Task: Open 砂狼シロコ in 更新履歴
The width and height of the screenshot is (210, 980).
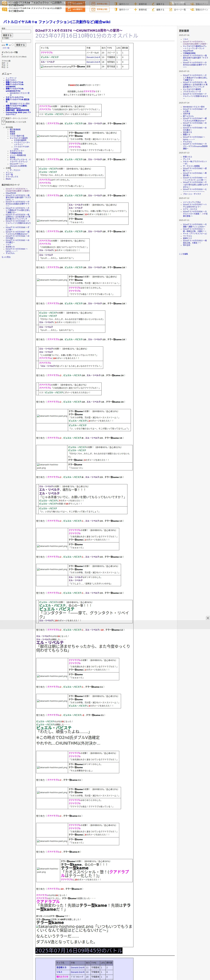Action: [x=188, y=157]
